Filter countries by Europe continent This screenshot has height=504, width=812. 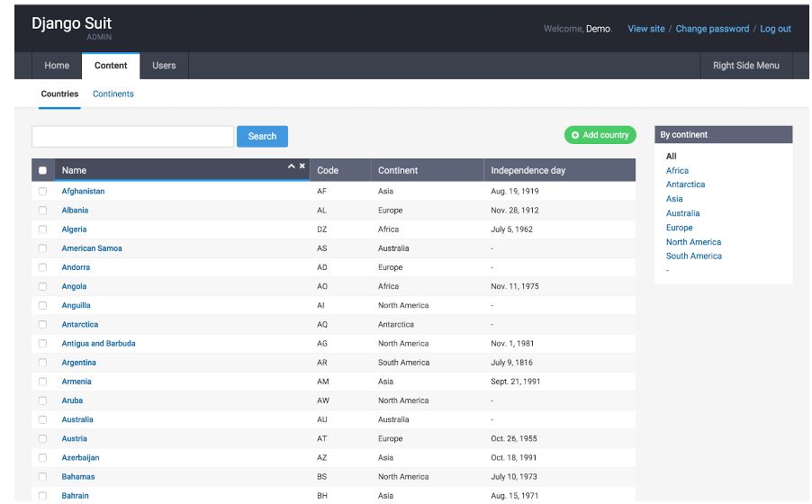[680, 228]
